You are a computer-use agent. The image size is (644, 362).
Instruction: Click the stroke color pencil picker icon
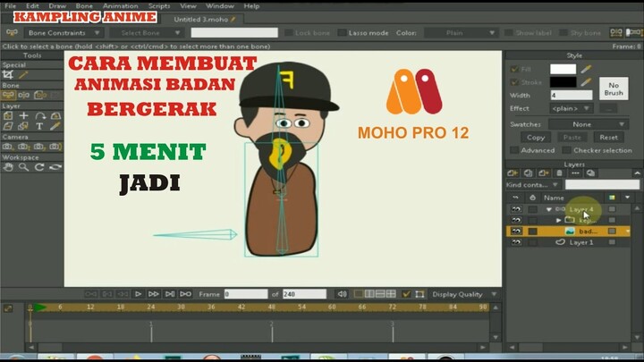pyautogui.click(x=586, y=82)
